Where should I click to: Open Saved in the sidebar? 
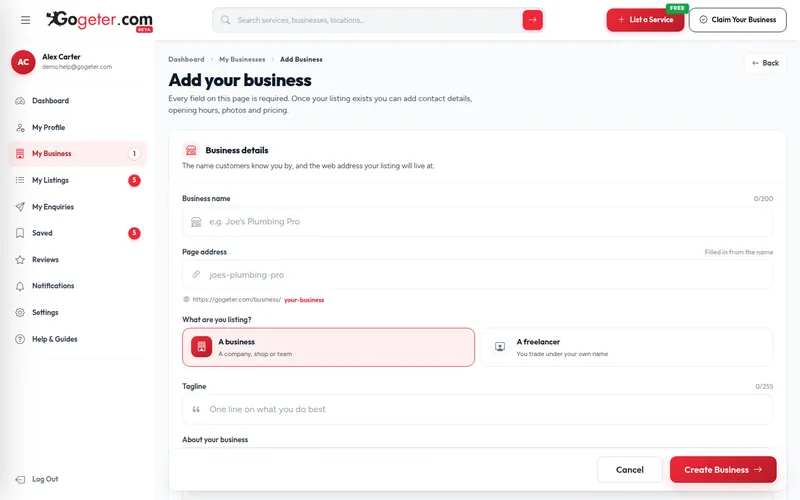click(x=78, y=233)
